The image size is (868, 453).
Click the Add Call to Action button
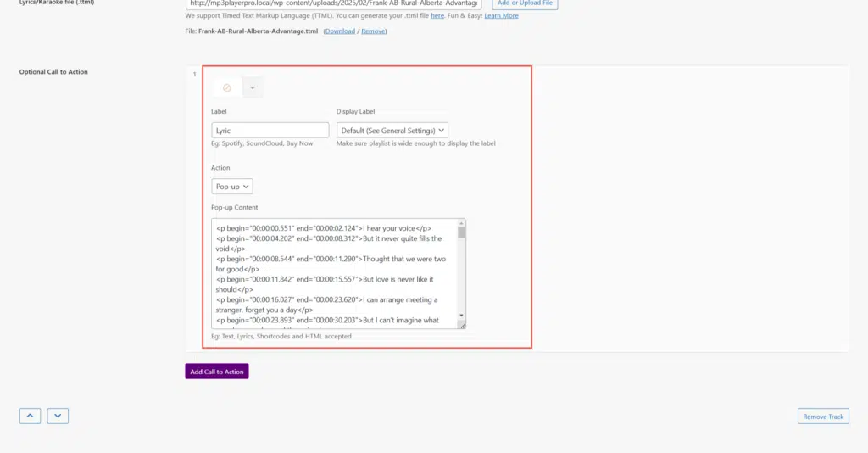(x=217, y=372)
